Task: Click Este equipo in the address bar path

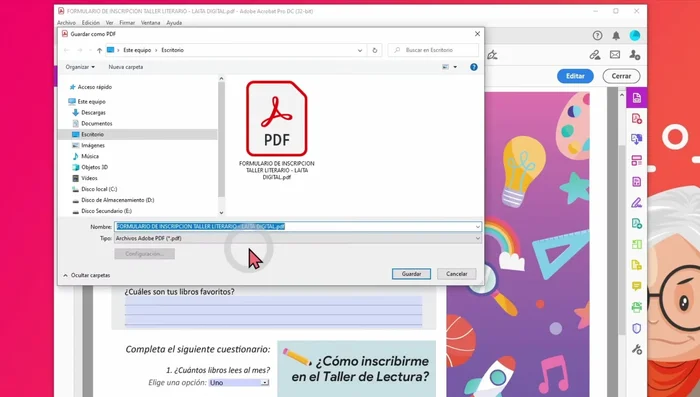Action: 137,50
